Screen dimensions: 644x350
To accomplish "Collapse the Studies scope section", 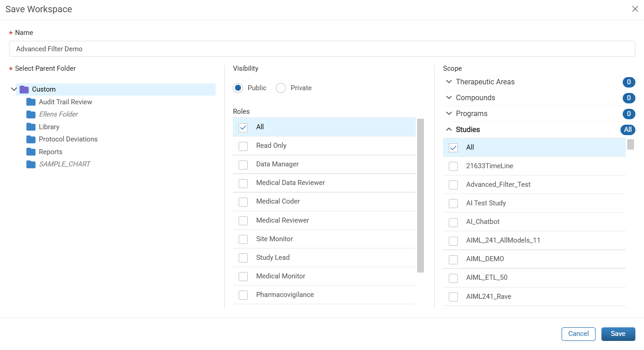I will 449,130.
